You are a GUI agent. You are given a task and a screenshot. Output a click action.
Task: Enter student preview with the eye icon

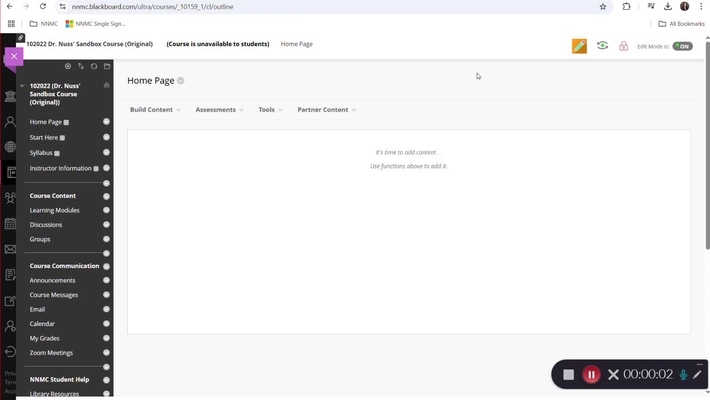pyautogui.click(x=602, y=45)
